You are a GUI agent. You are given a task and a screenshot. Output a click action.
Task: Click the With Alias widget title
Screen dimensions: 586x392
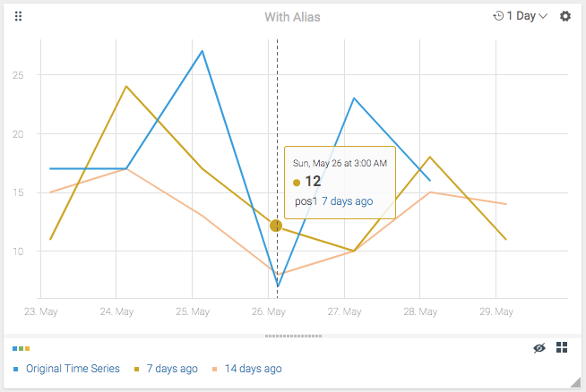[292, 17]
